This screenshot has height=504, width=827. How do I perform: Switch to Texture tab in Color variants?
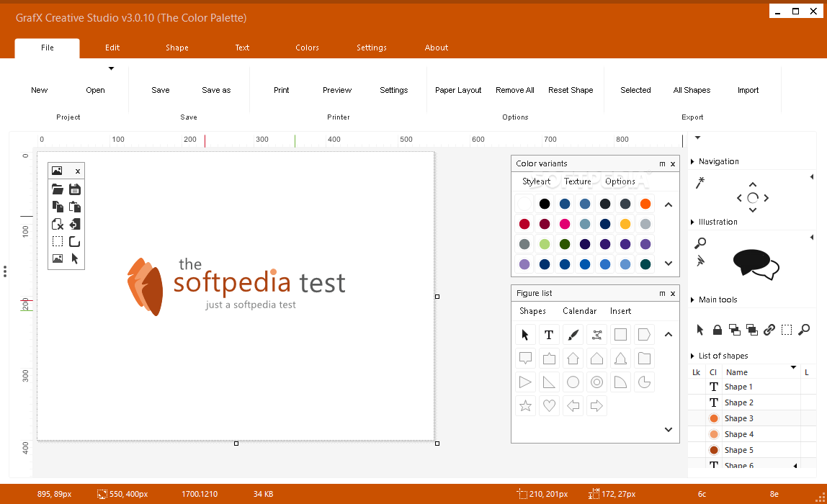[578, 181]
